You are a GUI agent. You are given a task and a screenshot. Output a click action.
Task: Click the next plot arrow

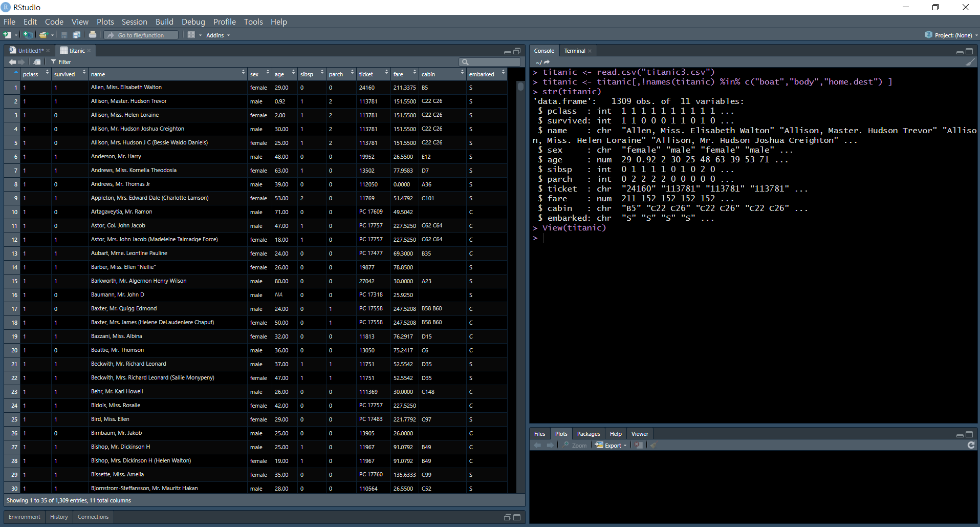550,446
